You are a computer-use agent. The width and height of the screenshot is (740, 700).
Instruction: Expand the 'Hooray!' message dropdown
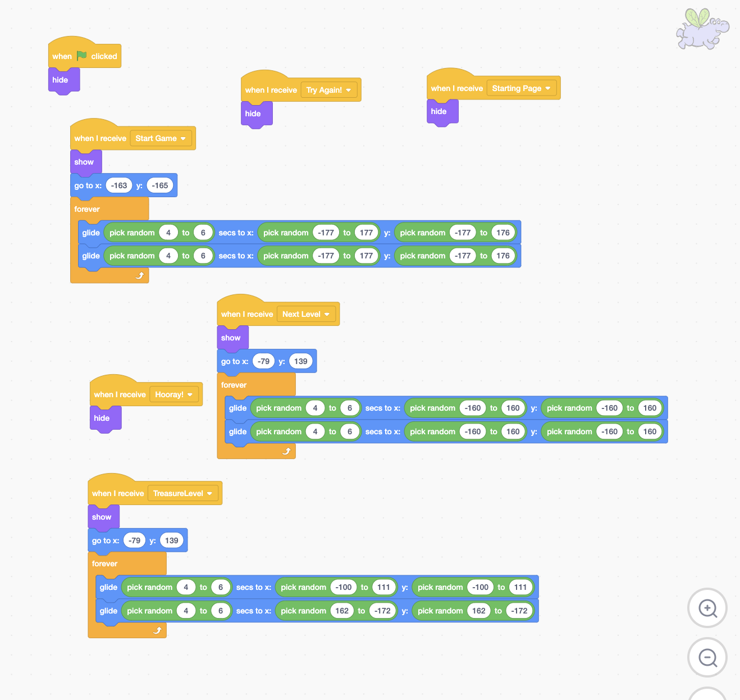190,394
